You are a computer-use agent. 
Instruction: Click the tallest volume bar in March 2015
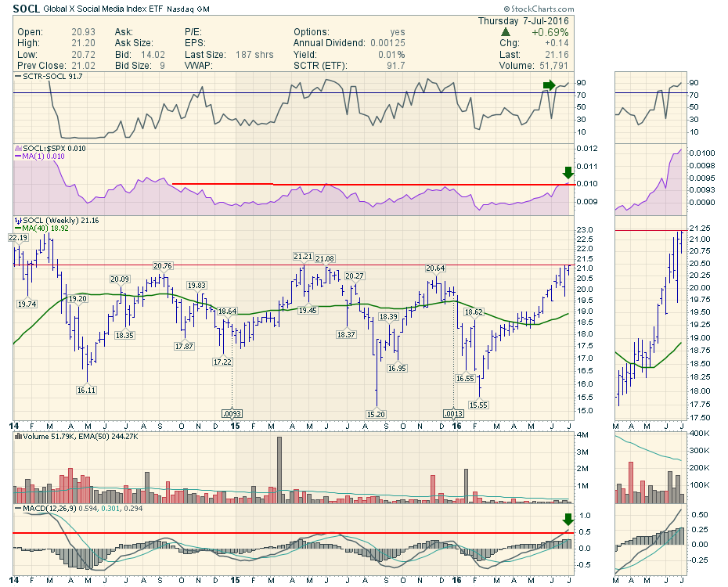pos(279,470)
